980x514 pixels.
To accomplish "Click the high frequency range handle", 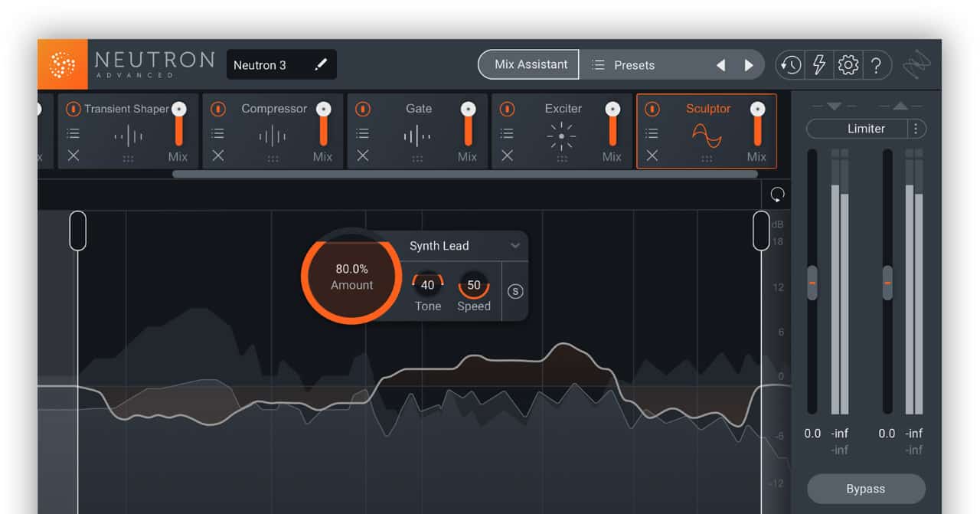I will (761, 231).
